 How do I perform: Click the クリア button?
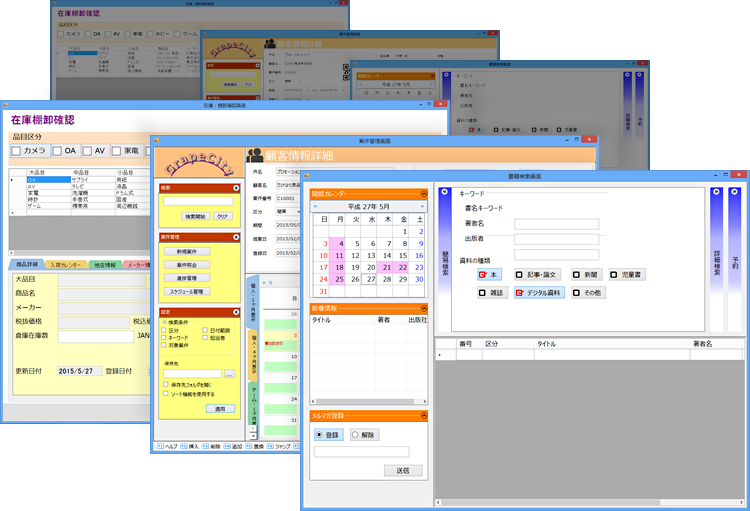(x=222, y=216)
